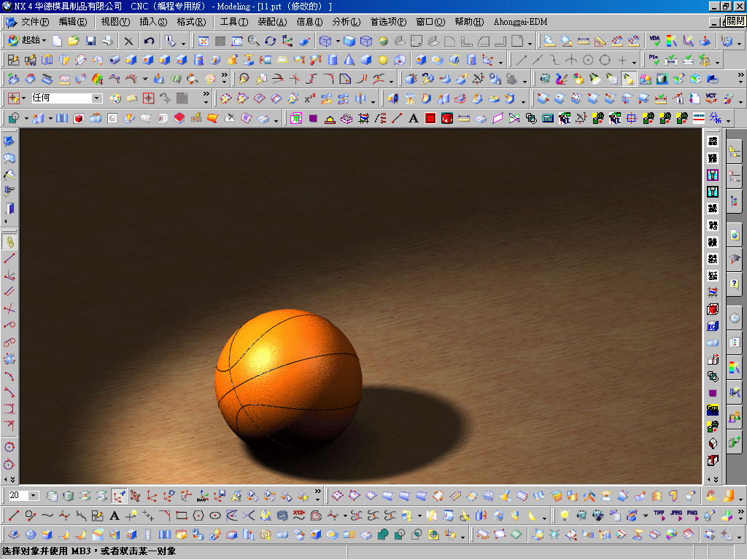Open the 起始 (Start) dropdown
747x560 pixels.
pyautogui.click(x=27, y=41)
